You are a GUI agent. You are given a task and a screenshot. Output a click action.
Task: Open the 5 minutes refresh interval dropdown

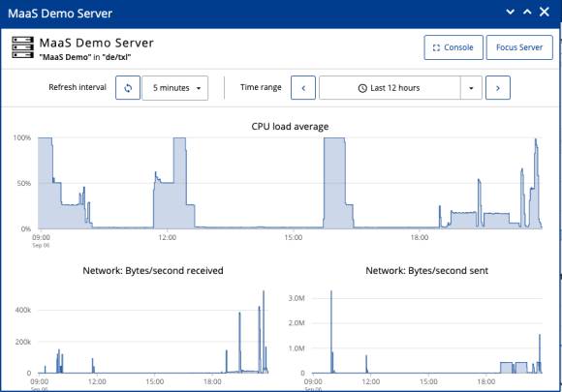tap(175, 88)
